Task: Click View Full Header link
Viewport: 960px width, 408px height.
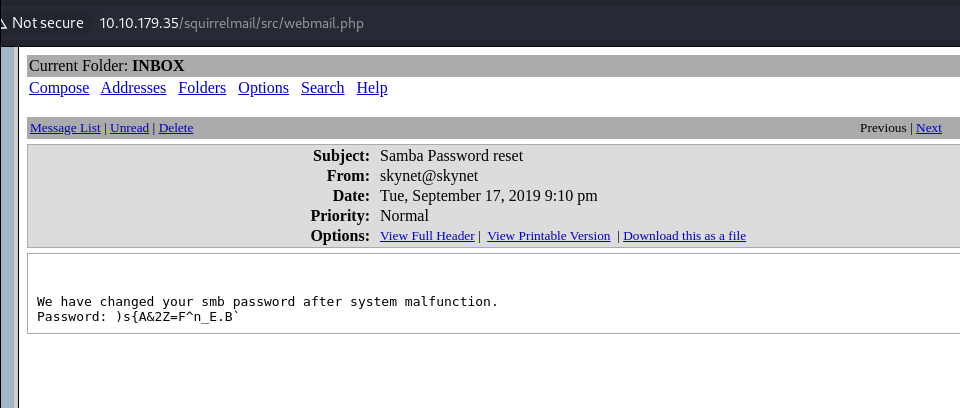Action: click(427, 236)
